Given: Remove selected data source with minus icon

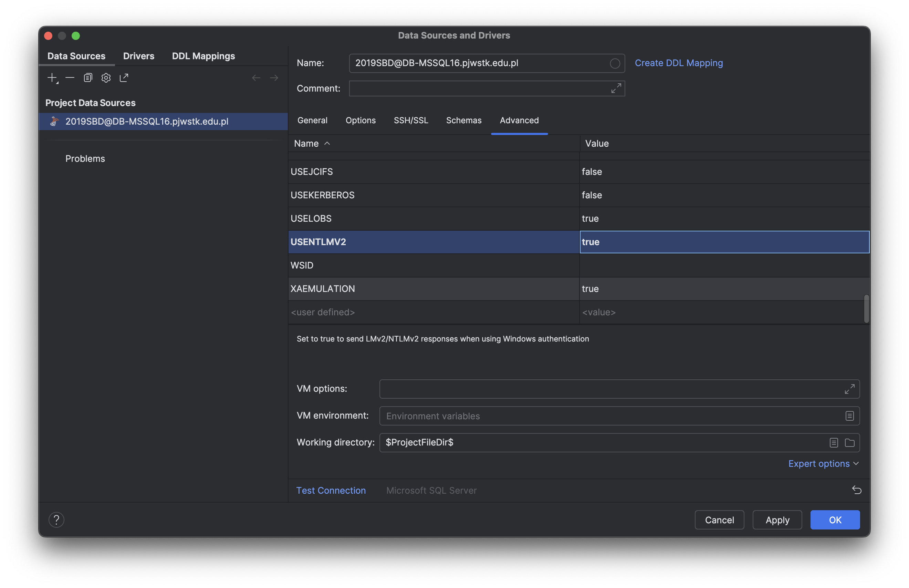Looking at the screenshot, I should (x=70, y=78).
